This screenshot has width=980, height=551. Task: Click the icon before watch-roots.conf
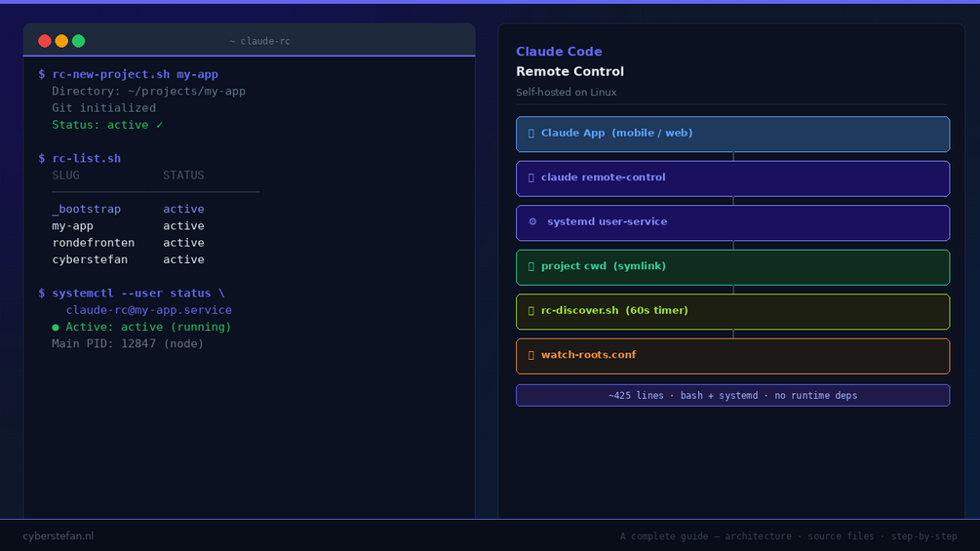531,355
